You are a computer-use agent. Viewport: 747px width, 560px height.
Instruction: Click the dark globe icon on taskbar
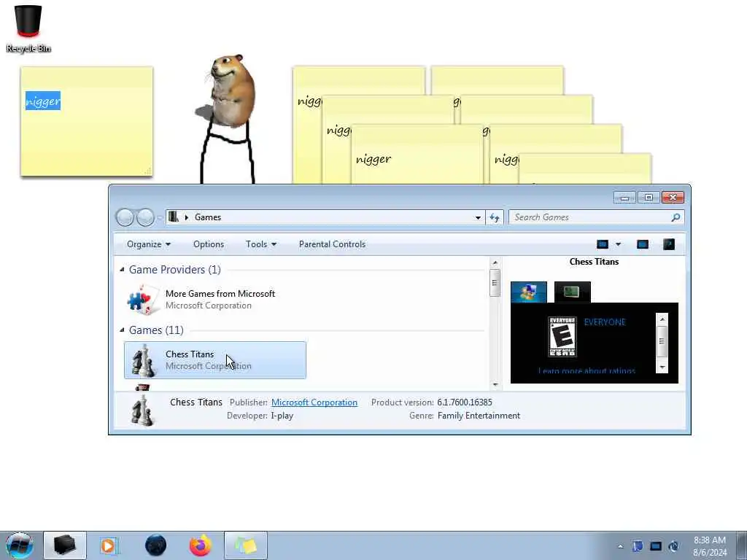155,545
